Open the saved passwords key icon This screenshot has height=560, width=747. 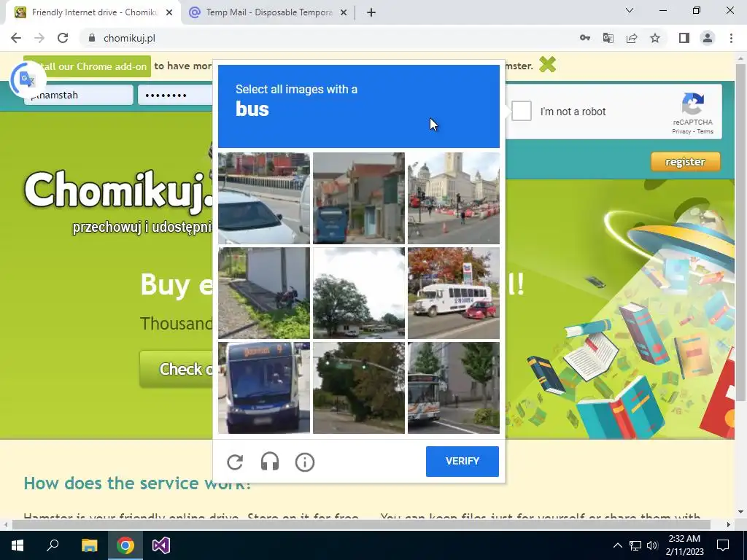point(584,38)
